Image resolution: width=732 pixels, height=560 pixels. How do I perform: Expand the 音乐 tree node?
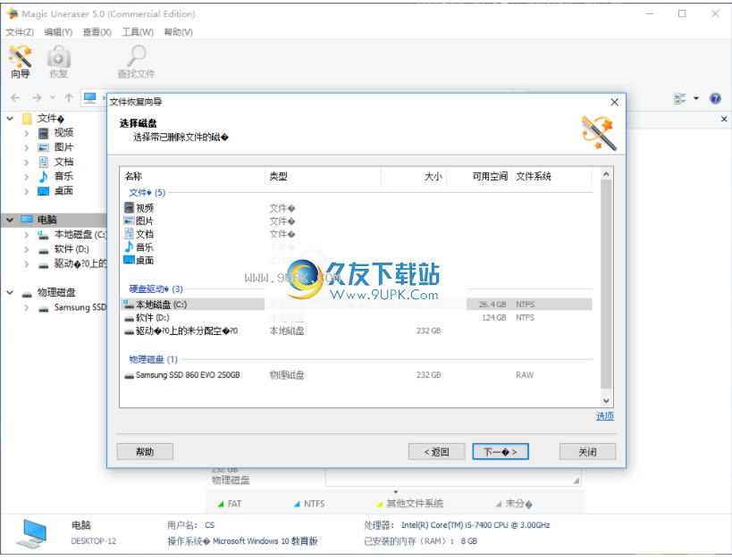tap(27, 177)
